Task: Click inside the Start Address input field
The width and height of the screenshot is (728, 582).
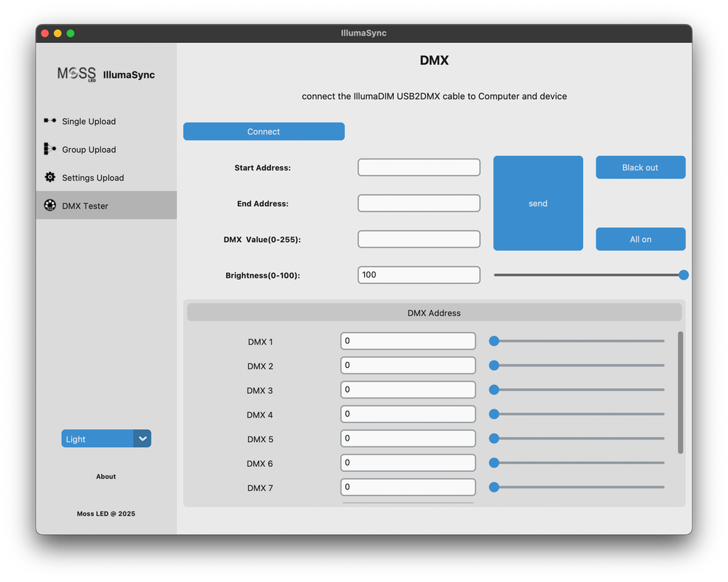Action: click(419, 167)
